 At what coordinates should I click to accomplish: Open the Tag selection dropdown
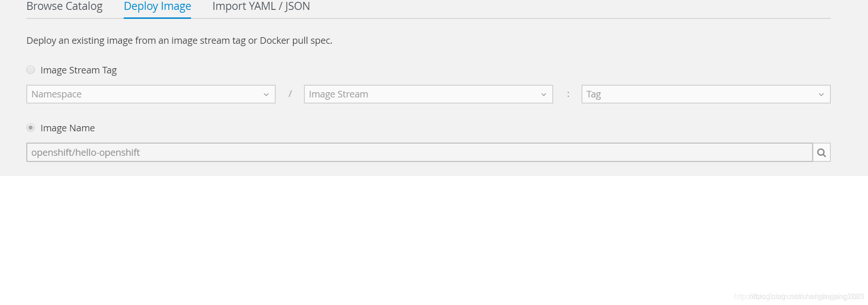point(706,94)
